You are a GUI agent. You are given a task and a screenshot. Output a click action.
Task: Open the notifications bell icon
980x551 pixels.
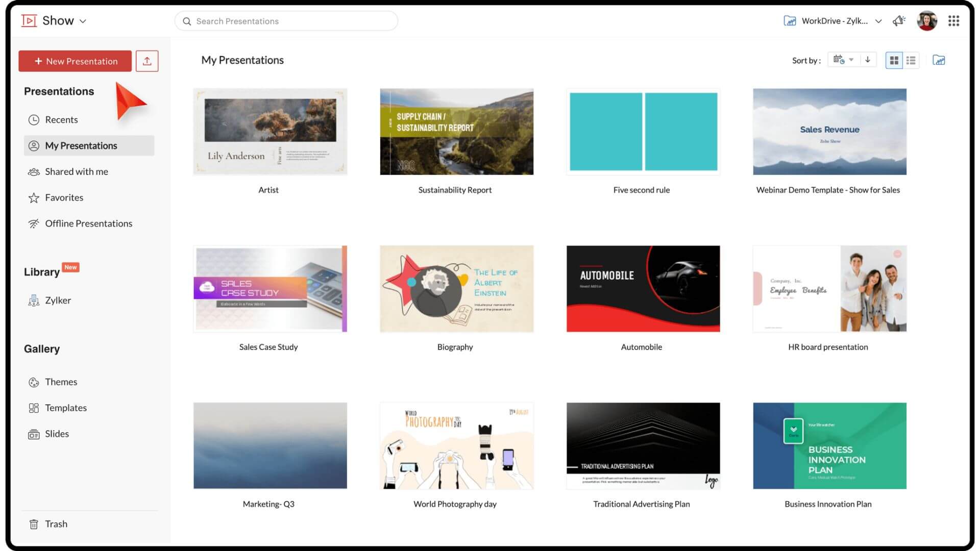click(899, 20)
